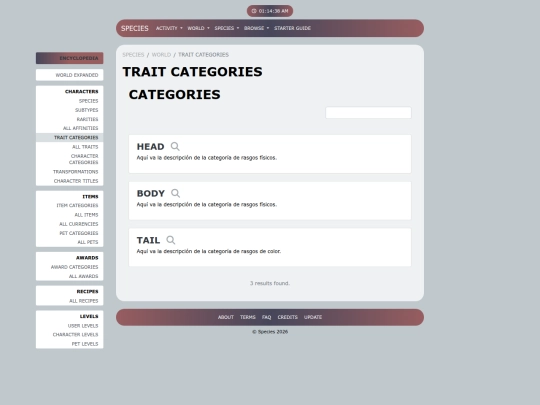The image size is (540, 405).
Task: Open the HEAD category heading
Action: point(150,147)
